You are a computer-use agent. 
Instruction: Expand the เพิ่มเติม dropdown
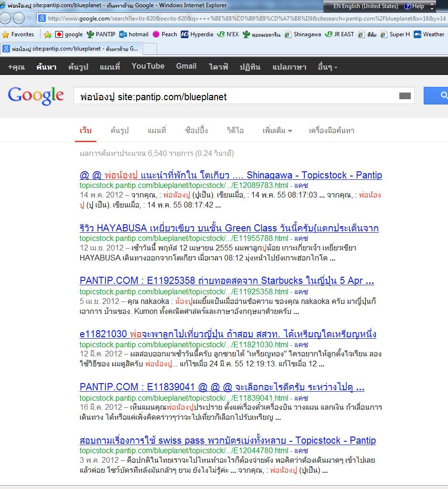[x=277, y=130]
